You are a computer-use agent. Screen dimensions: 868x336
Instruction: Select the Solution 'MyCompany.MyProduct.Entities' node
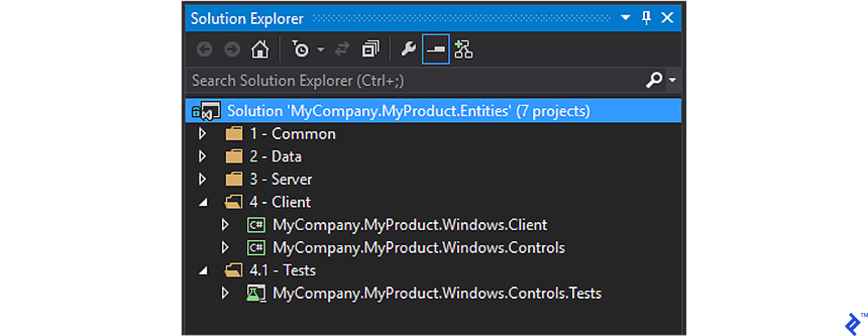[433, 111]
